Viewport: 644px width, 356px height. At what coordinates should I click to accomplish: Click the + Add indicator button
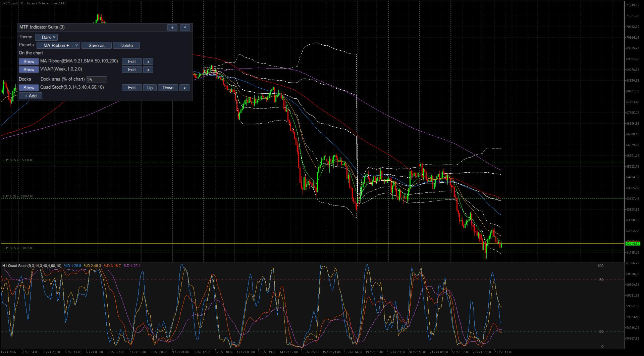pyautogui.click(x=31, y=96)
